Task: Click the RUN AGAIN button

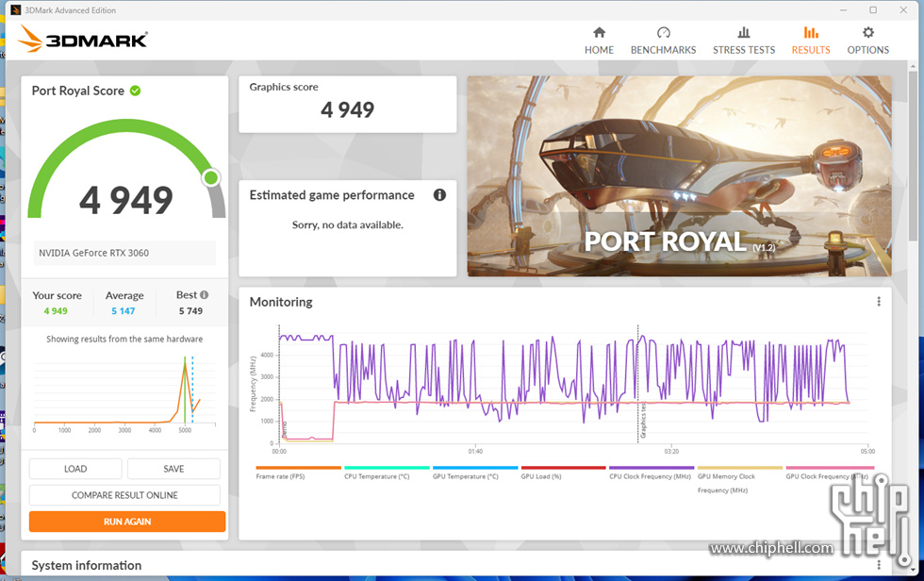Action: coord(127,523)
